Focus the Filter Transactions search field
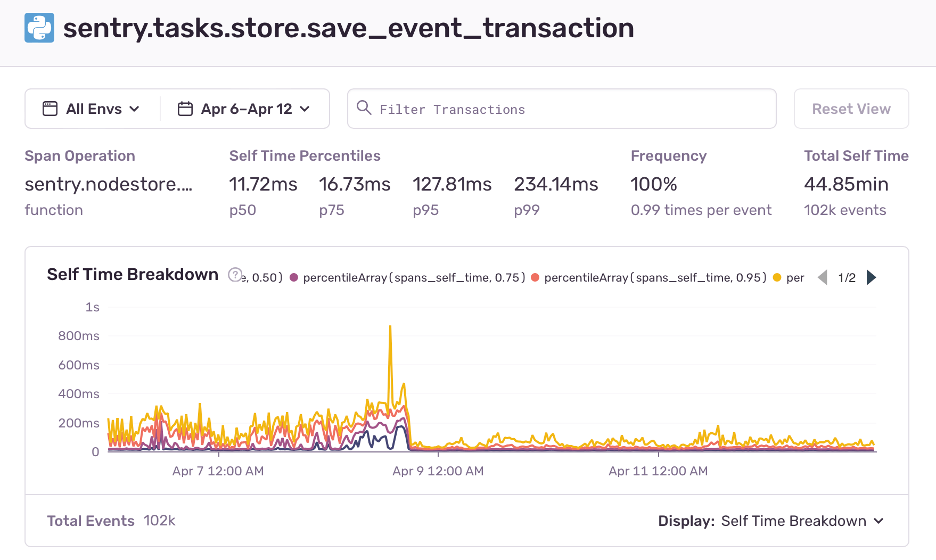The image size is (936, 560). 562,109
